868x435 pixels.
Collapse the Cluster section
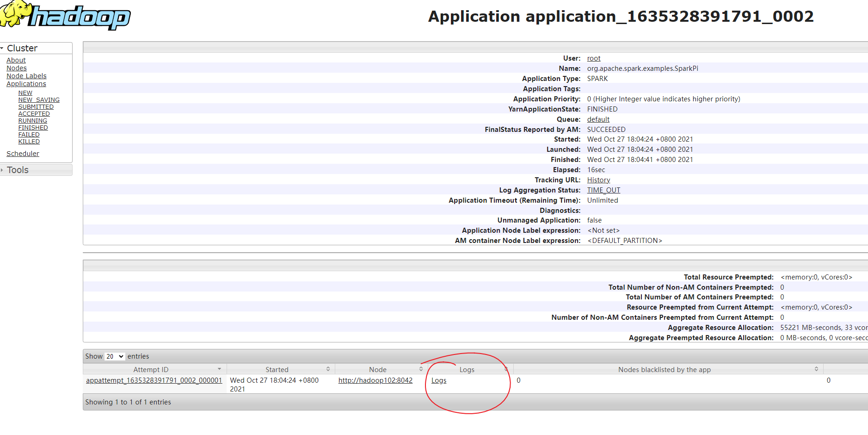36,48
